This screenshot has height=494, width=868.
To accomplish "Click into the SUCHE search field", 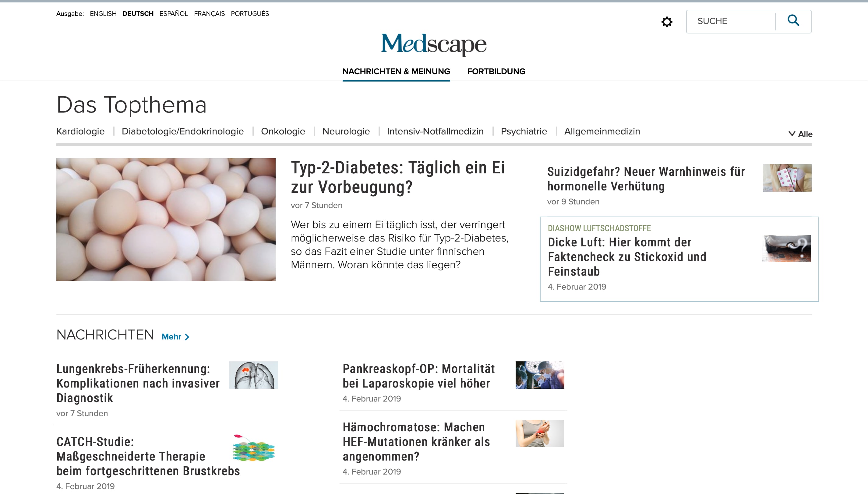I will pos(730,21).
